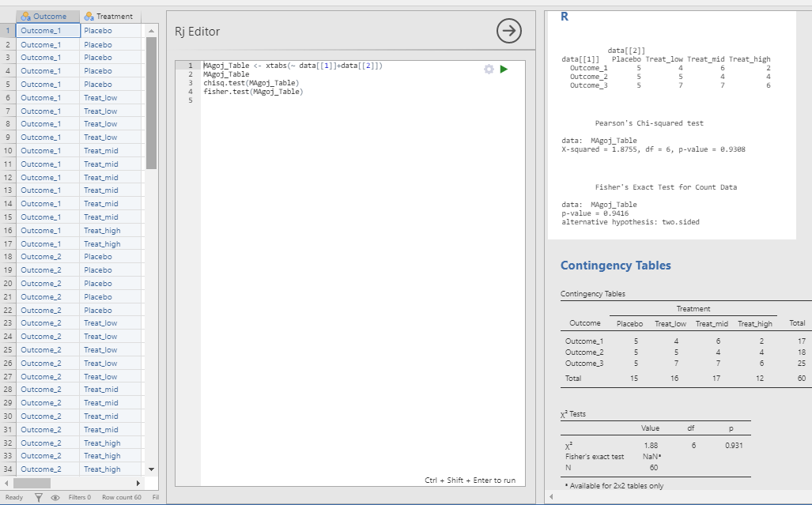
Task: Select the Outcome column header
Action: tap(49, 17)
